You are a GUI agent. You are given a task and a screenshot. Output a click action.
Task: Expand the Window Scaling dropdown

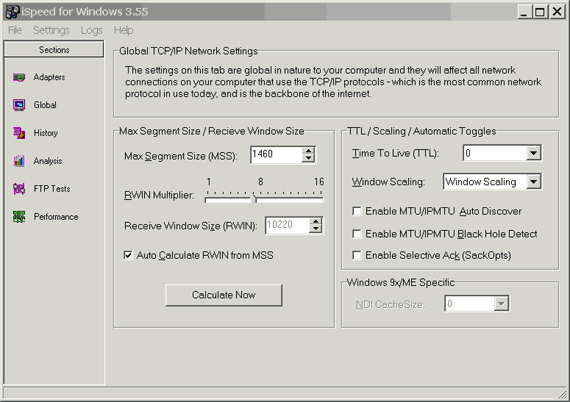(533, 181)
